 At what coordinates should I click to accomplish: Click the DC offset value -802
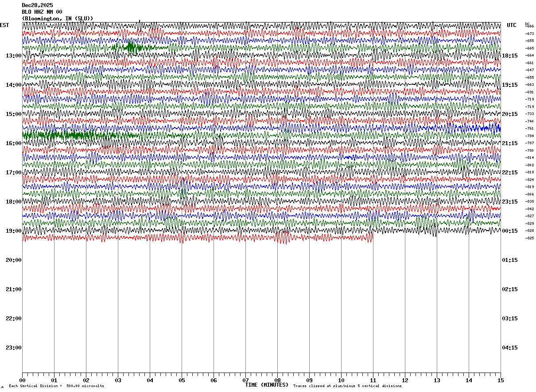[529, 165]
